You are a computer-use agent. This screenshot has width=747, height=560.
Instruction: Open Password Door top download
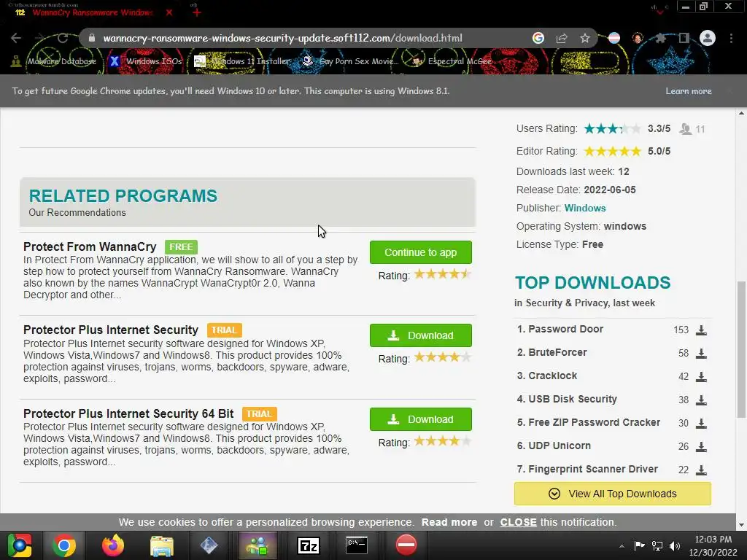click(565, 329)
